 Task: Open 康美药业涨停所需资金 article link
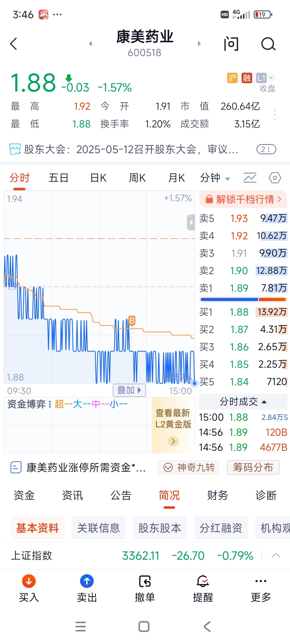78,467
